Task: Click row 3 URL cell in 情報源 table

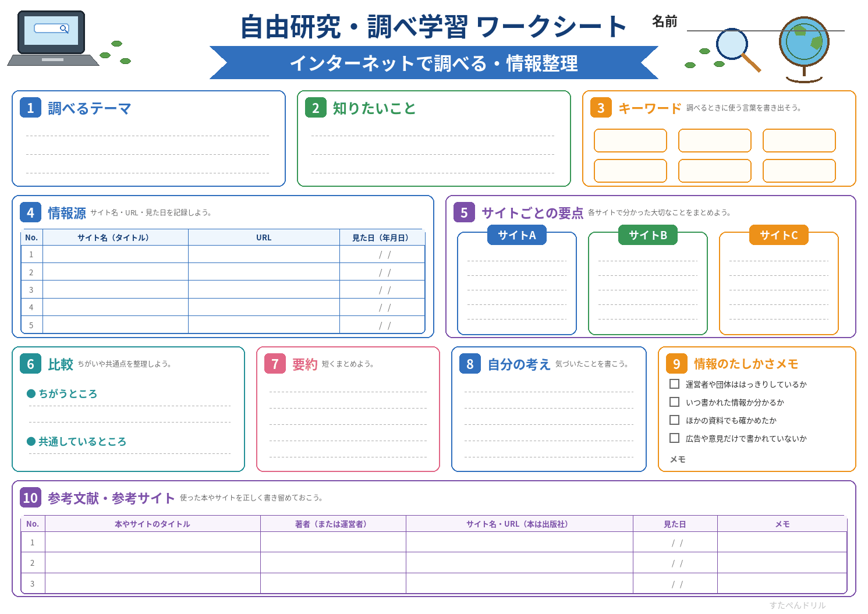Action: 264,289
